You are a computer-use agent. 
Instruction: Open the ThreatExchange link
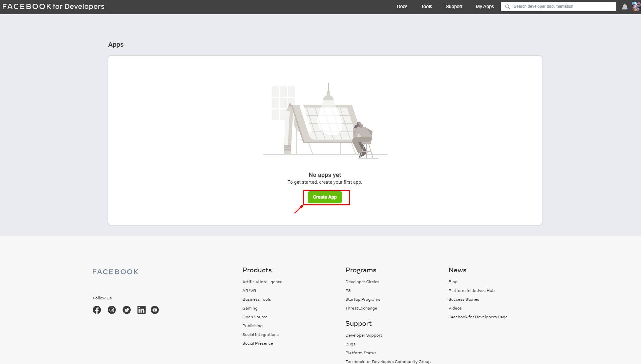(361, 308)
